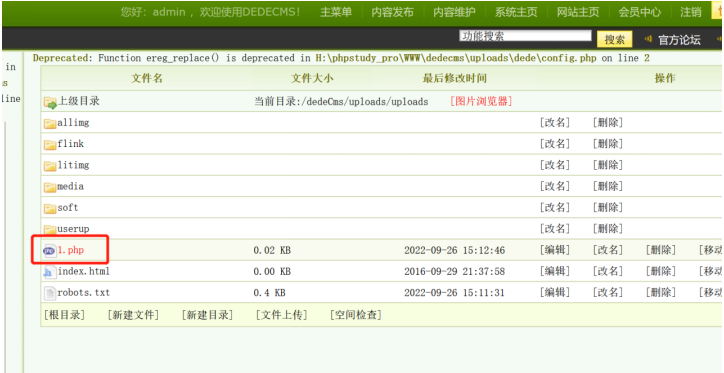Rename robots.txt via 改名
724x373 pixels.
(x=608, y=293)
